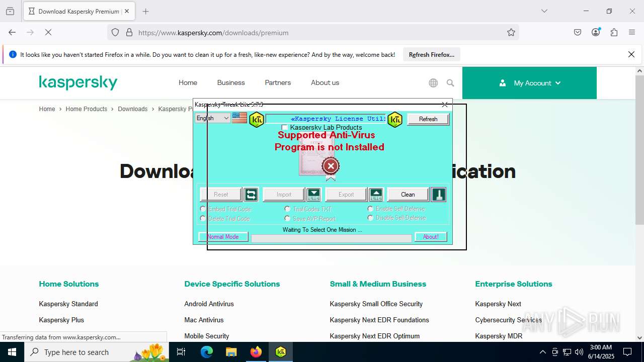644x362 pixels.
Task: Click the export LIC icon with up arrow
Action: coord(376,195)
